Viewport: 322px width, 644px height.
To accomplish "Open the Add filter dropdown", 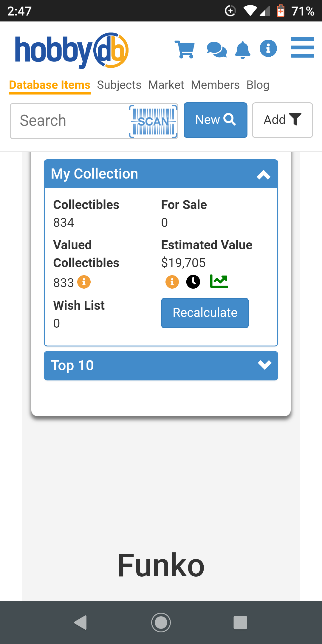I will click(x=282, y=120).
